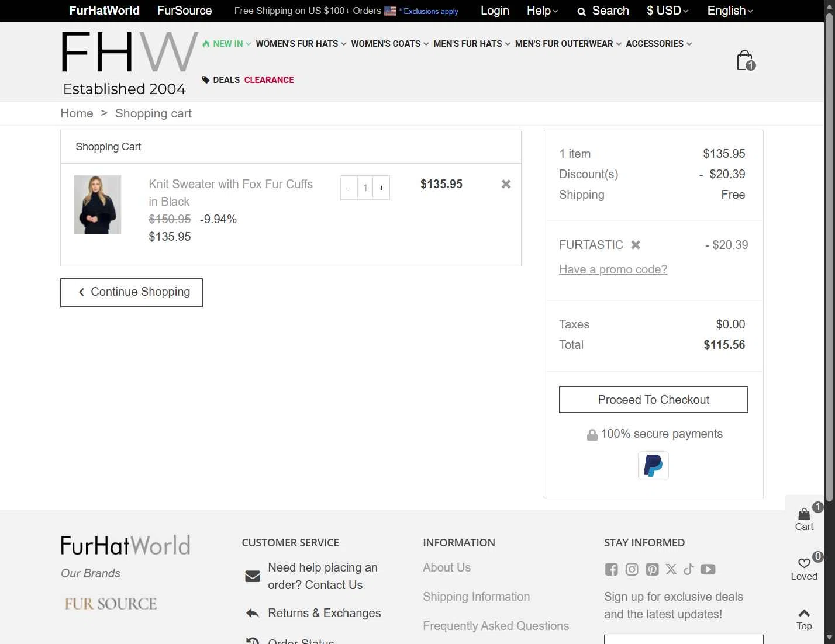Click Proceed To Checkout button
The image size is (835, 644).
point(653,400)
